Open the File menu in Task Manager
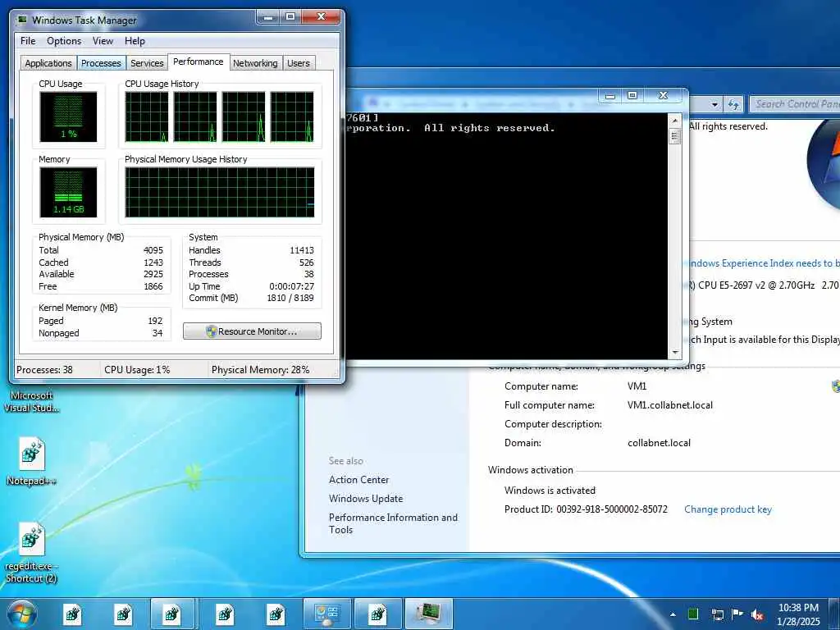 (x=28, y=41)
